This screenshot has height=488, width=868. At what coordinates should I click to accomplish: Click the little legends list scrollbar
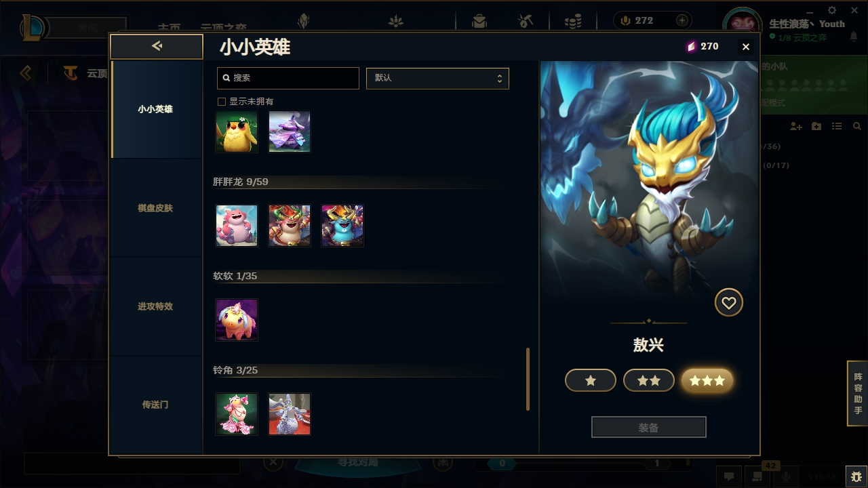(x=528, y=380)
